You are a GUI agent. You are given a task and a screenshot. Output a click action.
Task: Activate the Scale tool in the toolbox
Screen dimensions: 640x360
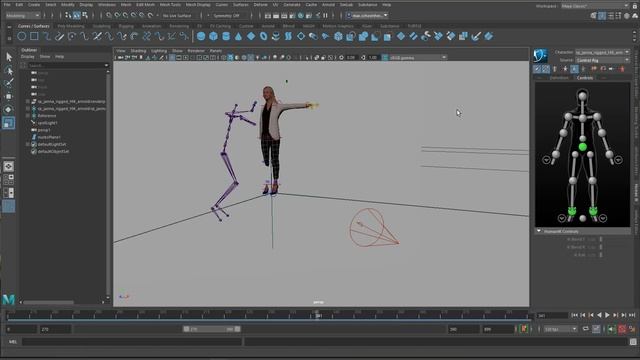pos(9,122)
